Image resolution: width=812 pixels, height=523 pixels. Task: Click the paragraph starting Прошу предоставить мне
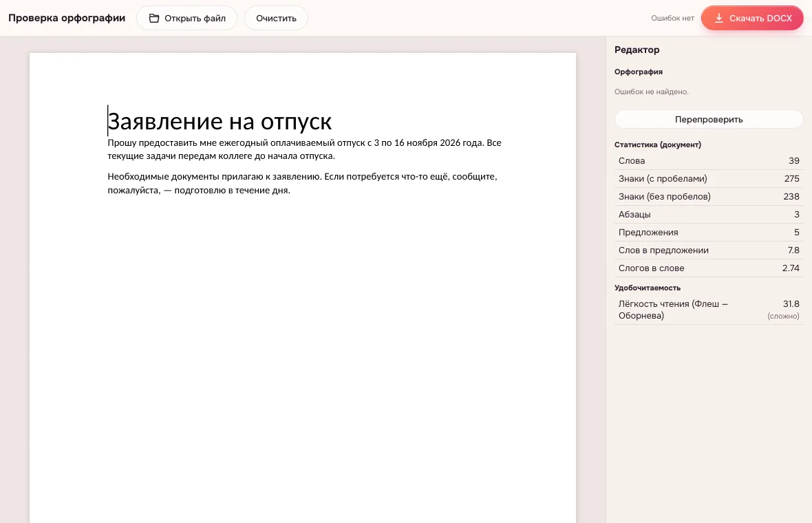[x=304, y=149]
